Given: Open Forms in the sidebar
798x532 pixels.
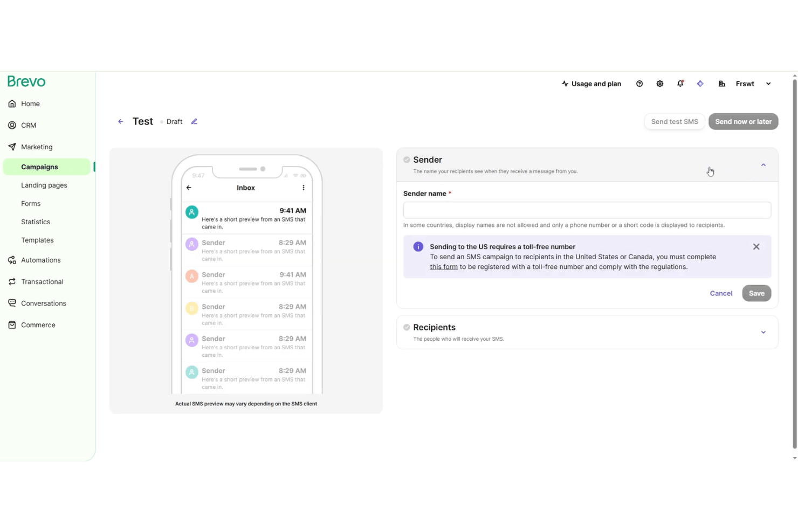Looking at the screenshot, I should pos(31,204).
